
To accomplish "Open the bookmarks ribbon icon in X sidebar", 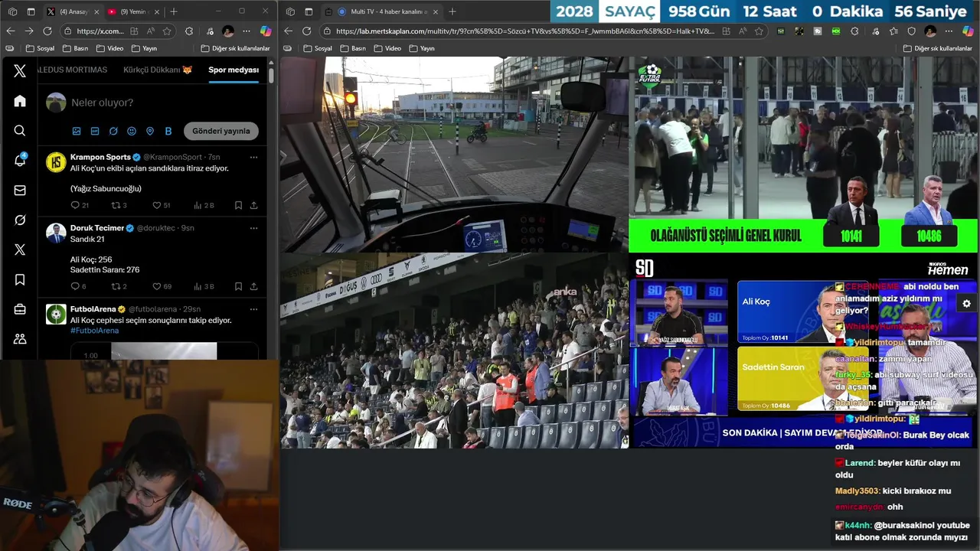I will pyautogui.click(x=20, y=280).
